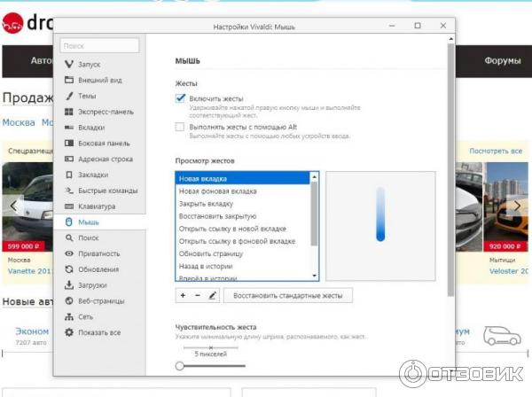Select the Назад в истории gesture
The image size is (532, 397).
[242, 267]
